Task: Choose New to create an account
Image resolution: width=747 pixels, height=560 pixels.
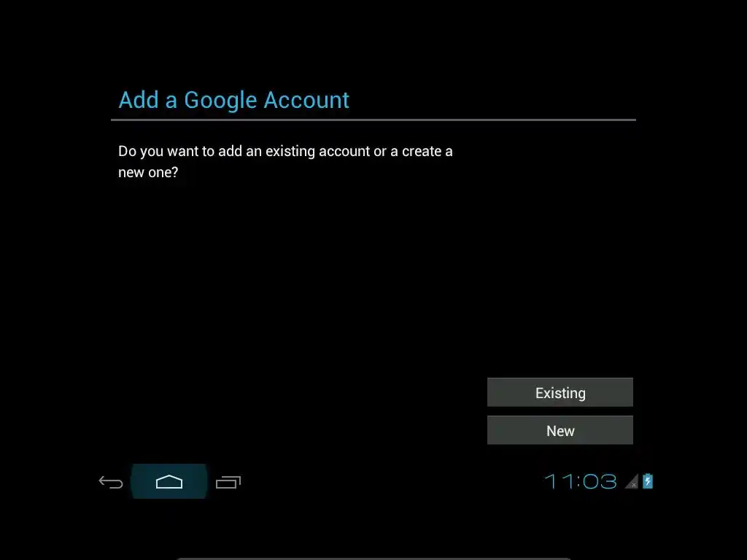Action: point(560,430)
